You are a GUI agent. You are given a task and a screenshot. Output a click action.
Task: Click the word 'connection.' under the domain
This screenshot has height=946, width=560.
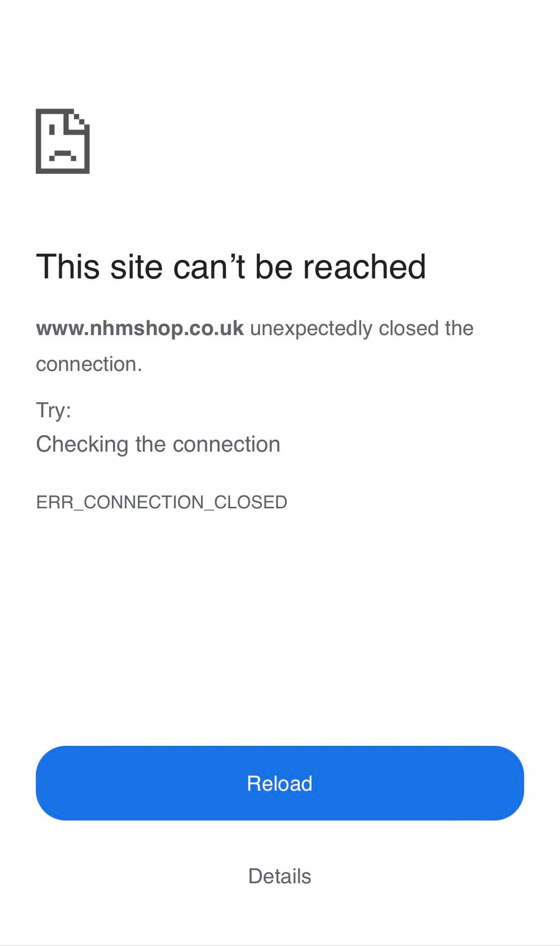point(89,364)
